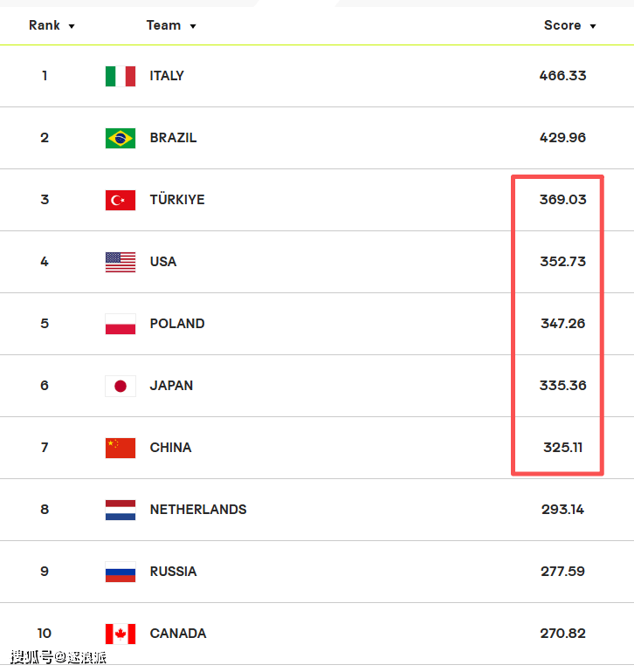Select the CANADA team name
Image resolution: width=634 pixels, height=672 pixels.
[178, 633]
